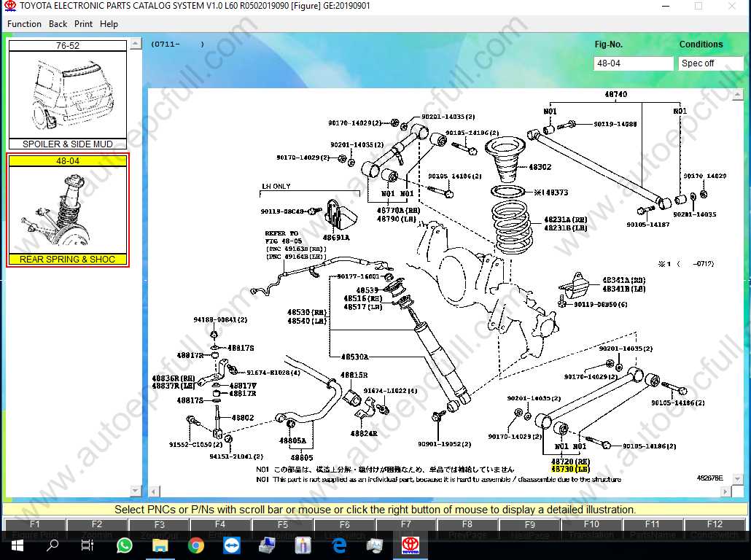The height and width of the screenshot is (560, 751).
Task: Click the diagram horizontal scroll-left arrow
Action: click(x=154, y=491)
